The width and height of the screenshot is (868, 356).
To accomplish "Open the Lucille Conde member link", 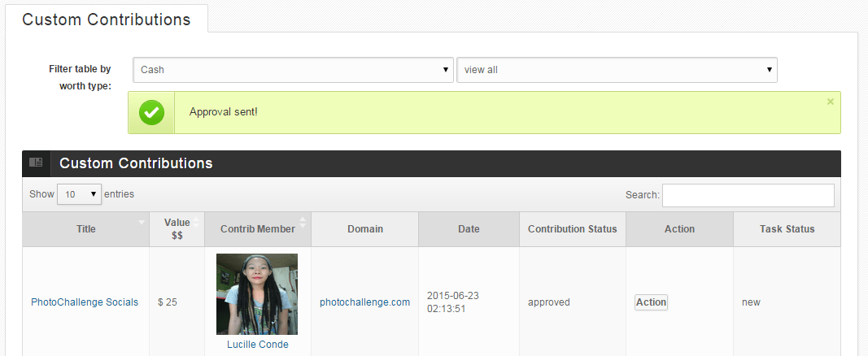I will coord(257,345).
